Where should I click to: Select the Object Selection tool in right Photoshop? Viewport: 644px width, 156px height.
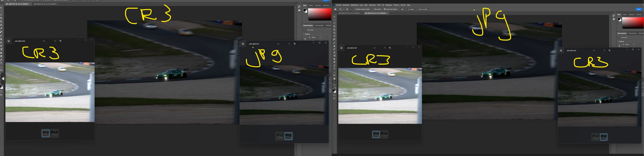334,26
